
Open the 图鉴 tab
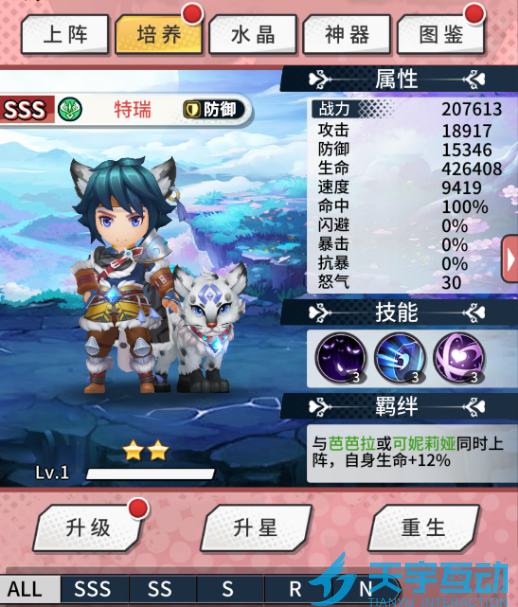(441, 34)
